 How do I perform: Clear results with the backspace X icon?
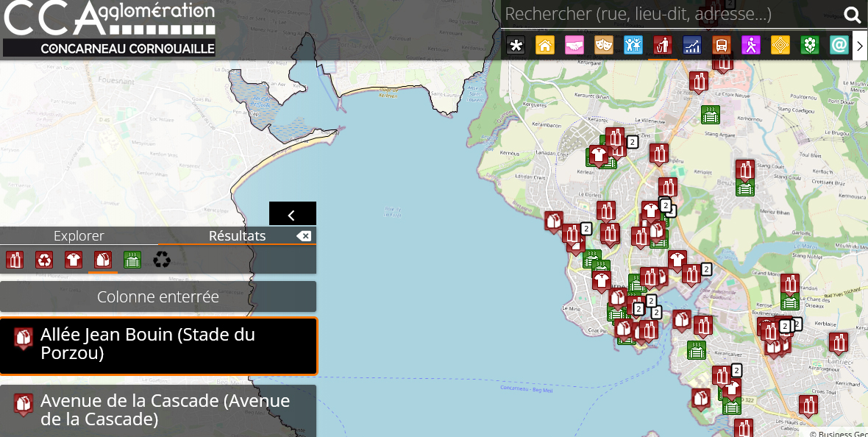[304, 236]
